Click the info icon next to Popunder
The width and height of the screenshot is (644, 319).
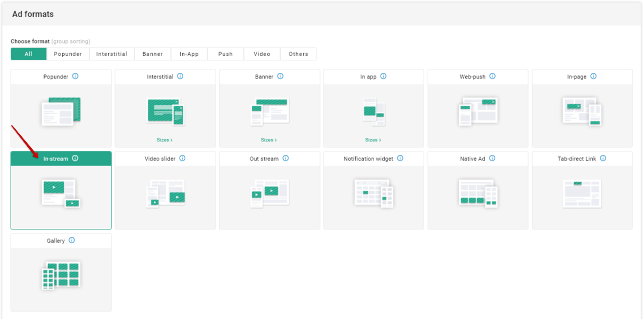(x=75, y=76)
